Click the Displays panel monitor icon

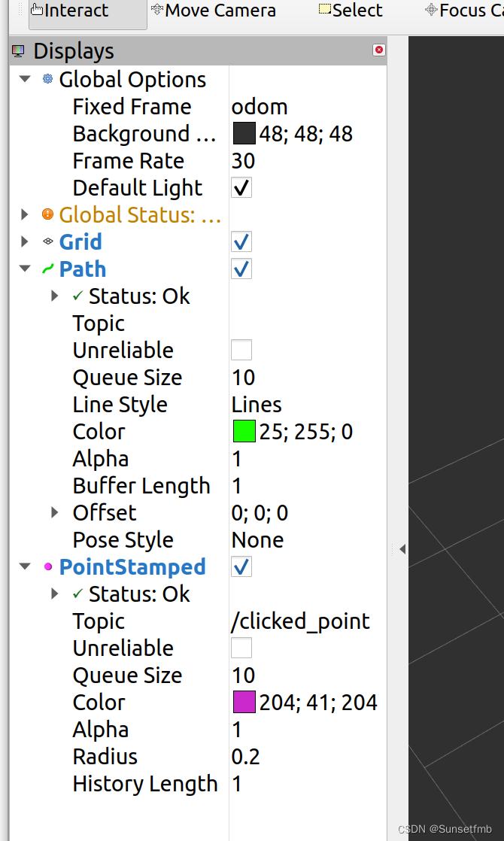point(18,51)
